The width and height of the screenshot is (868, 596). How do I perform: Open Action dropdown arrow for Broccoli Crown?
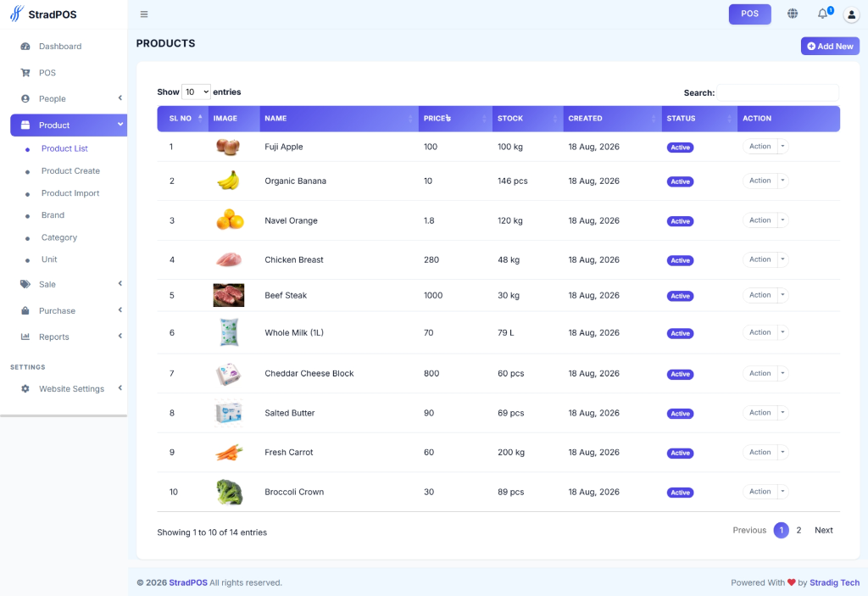coord(782,492)
